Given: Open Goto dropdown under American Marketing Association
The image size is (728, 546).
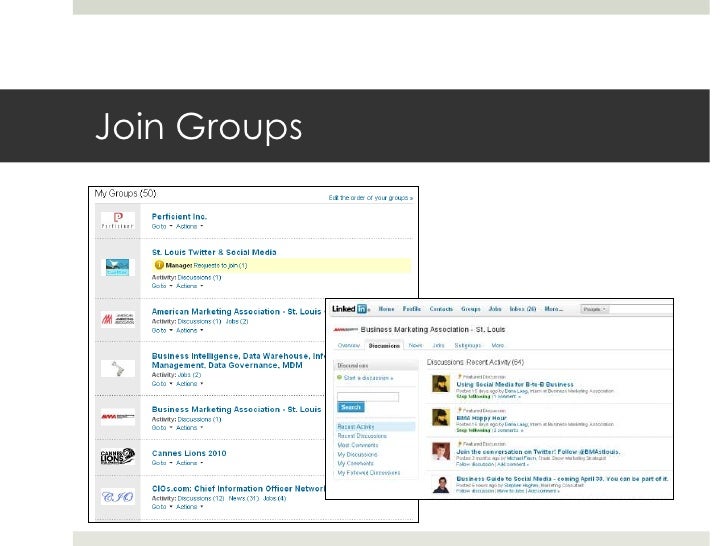Looking at the screenshot, I should click(162, 331).
